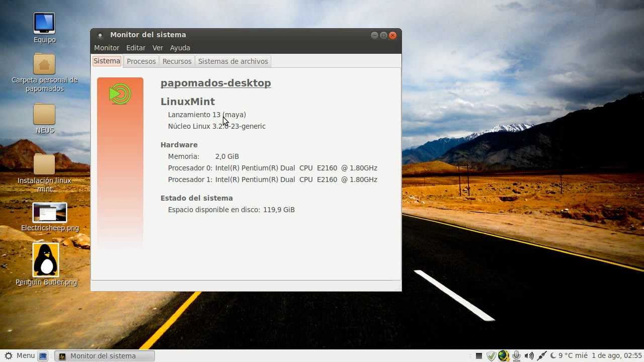Click the Lanzamiento 13 (maya) line
644x362 pixels.
tap(207, 115)
